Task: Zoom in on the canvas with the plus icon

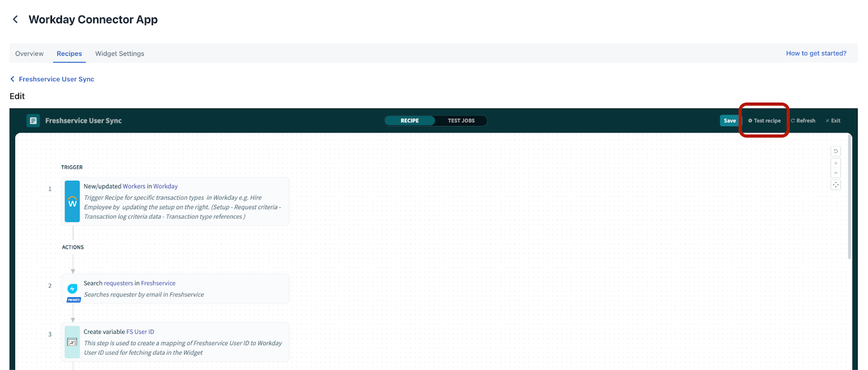Action: coord(835,163)
